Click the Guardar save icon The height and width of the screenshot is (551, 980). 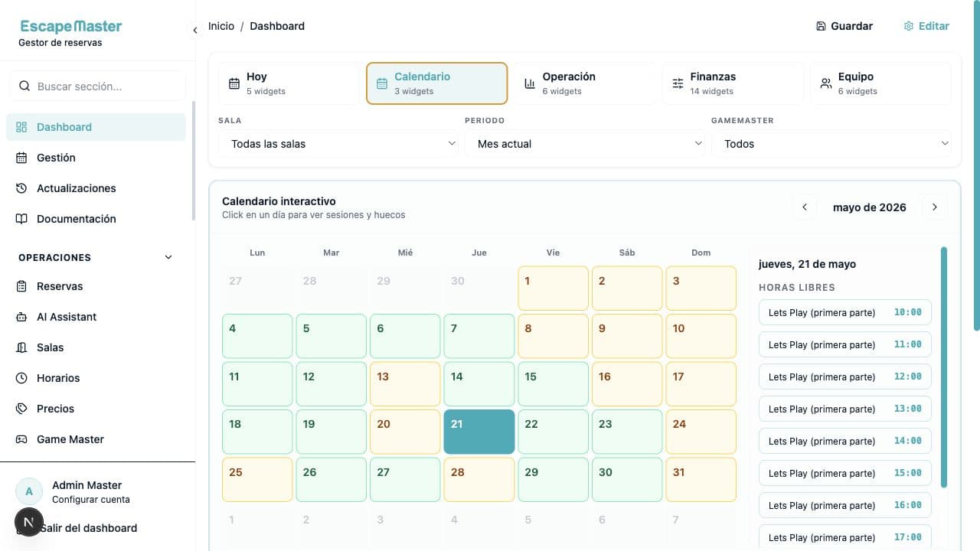821,26
